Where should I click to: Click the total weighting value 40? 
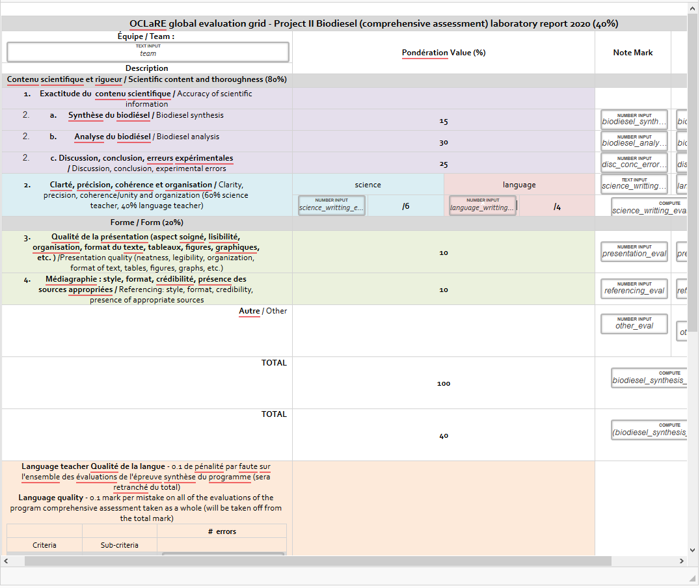(x=443, y=436)
